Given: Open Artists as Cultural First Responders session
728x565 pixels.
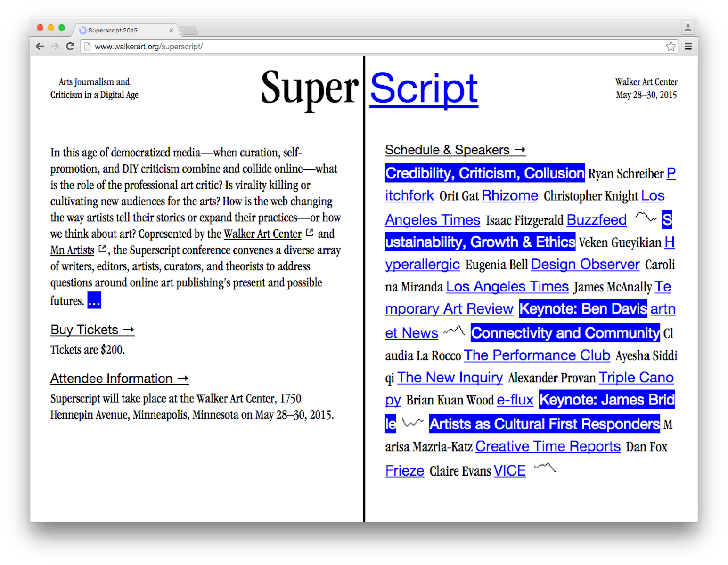Looking at the screenshot, I should tap(544, 424).
